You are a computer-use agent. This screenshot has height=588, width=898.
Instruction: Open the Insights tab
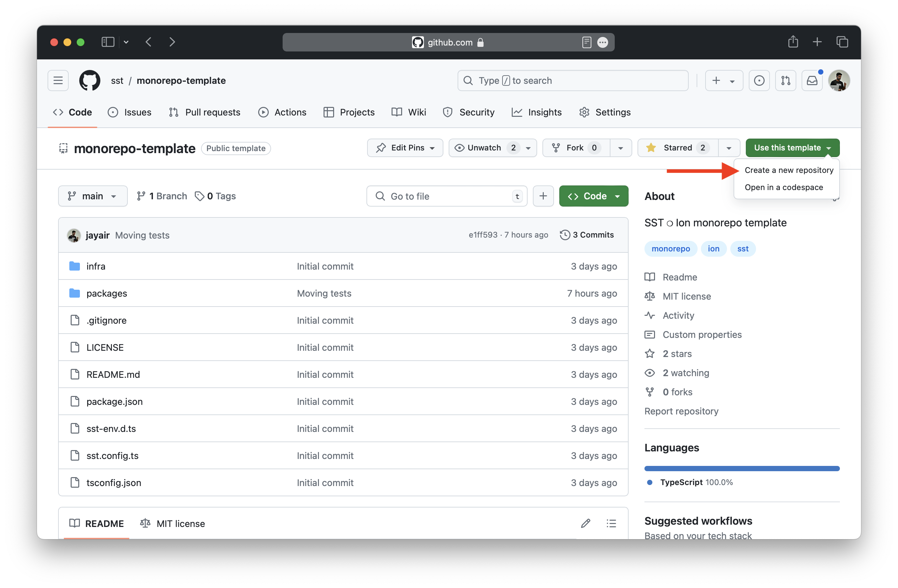coord(536,113)
